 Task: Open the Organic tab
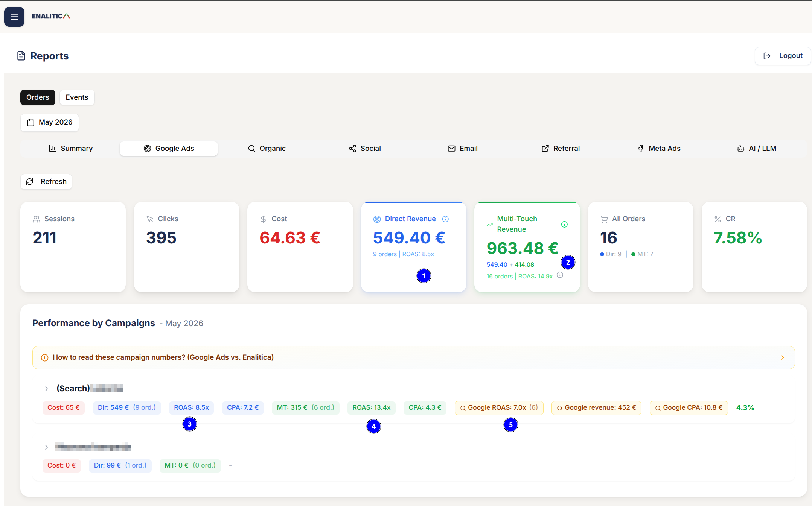click(267, 149)
